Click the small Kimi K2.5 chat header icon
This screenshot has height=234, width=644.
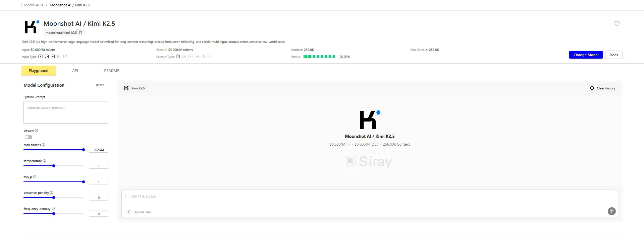126,88
